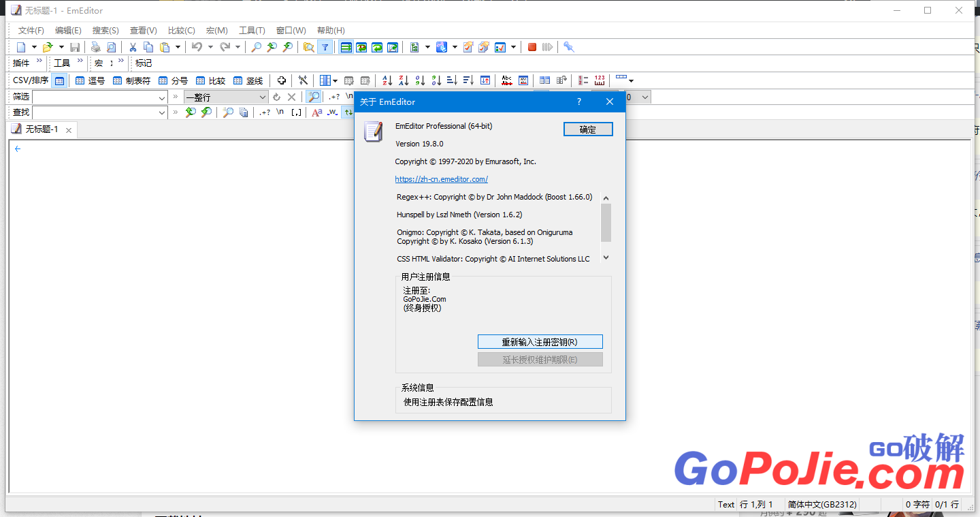Image resolution: width=980 pixels, height=517 pixels.
Task: Open the 搜索(S) menu
Action: coord(105,31)
